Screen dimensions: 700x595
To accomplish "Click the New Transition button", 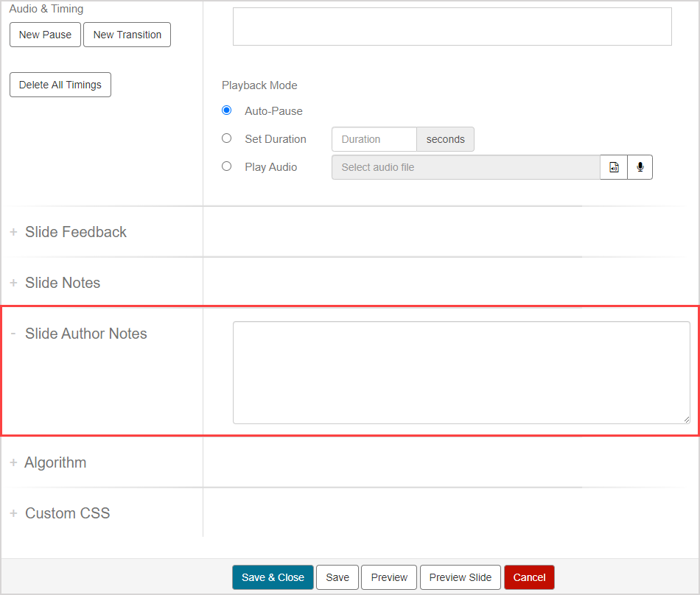I will pos(127,35).
